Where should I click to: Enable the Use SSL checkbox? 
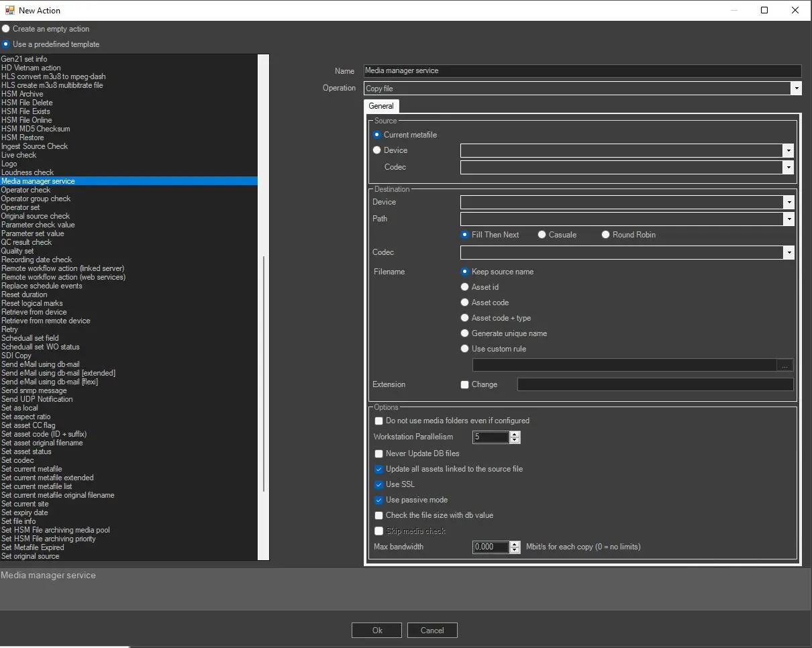tap(379, 484)
